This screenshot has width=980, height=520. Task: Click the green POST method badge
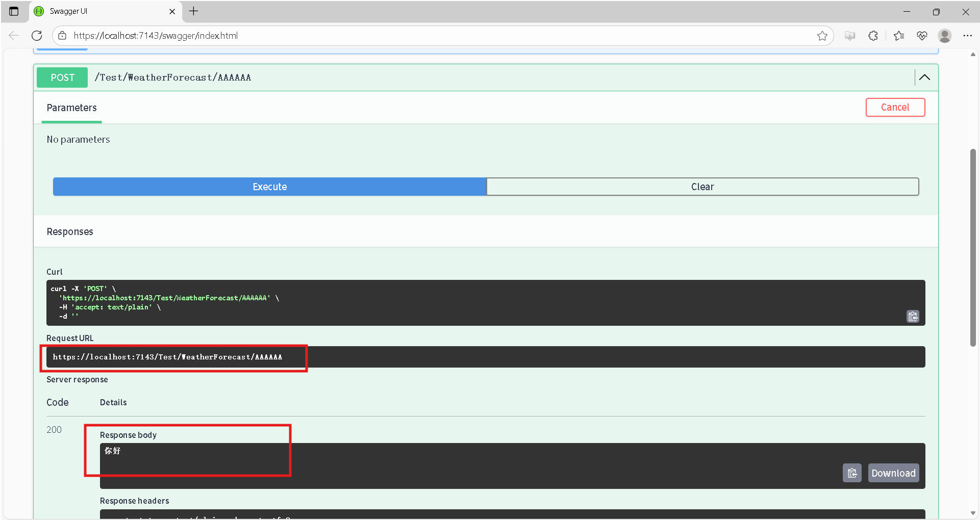click(62, 77)
